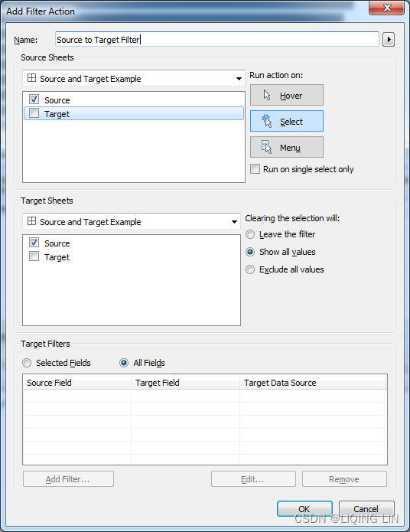Cancel the Add Filter Action dialog
The width and height of the screenshot is (410, 532).
(366, 508)
